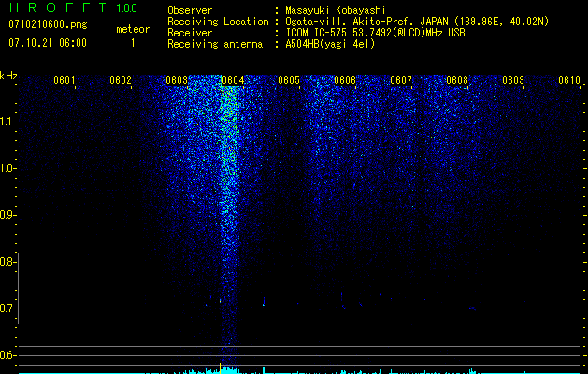Click the 0.9 kHz axis label
Viewport: 588px width, 374px height.
[x=7, y=215]
